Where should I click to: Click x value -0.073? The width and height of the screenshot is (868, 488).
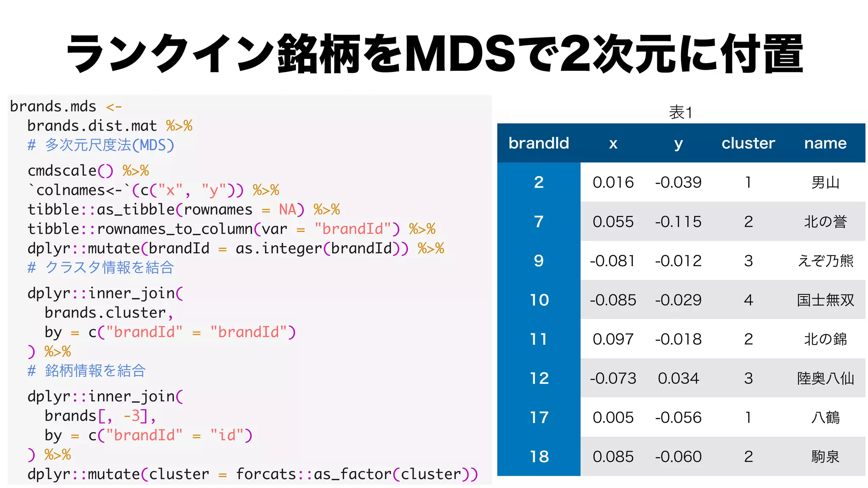(x=613, y=378)
